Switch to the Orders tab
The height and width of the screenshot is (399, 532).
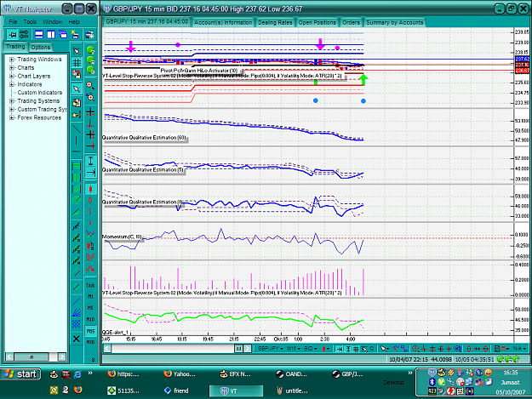pyautogui.click(x=351, y=22)
